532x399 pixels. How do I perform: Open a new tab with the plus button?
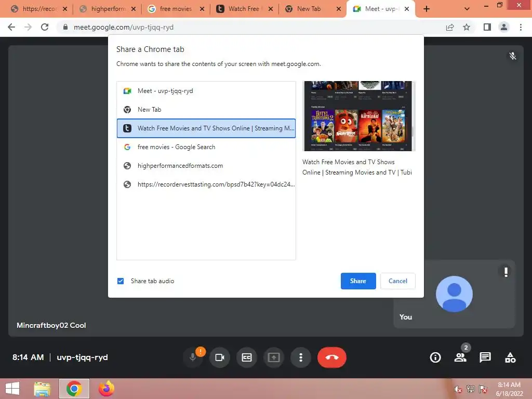(427, 9)
